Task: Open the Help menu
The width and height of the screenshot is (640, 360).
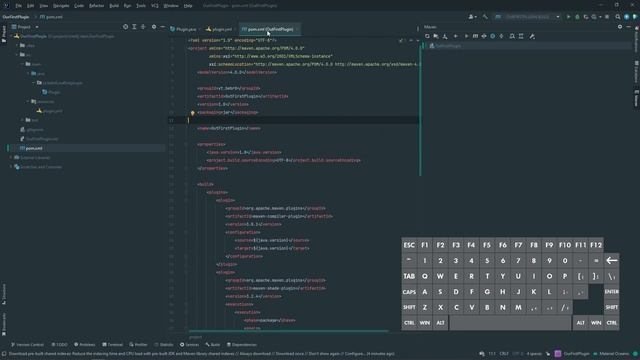Action: tap(188, 6)
